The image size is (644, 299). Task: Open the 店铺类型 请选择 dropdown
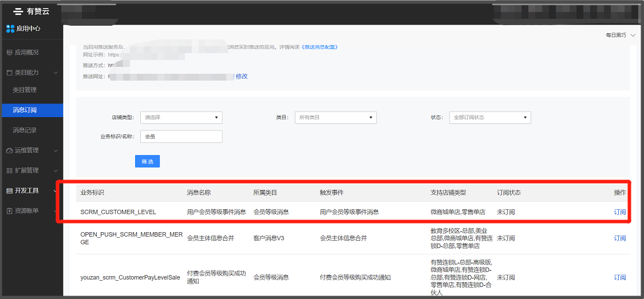coord(181,117)
